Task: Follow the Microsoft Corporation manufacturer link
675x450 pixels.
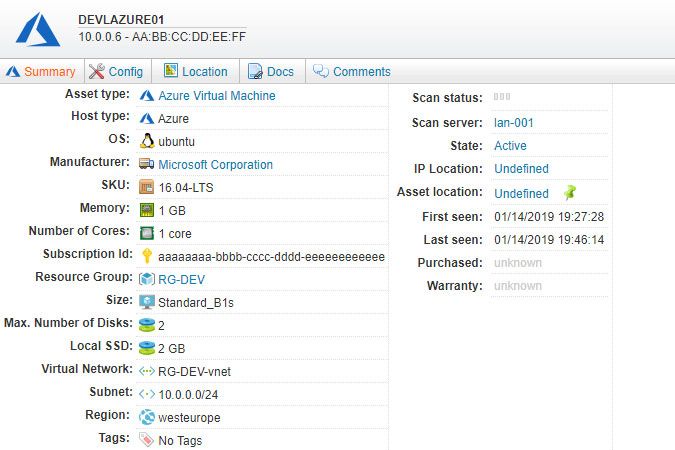Action: tap(215, 165)
